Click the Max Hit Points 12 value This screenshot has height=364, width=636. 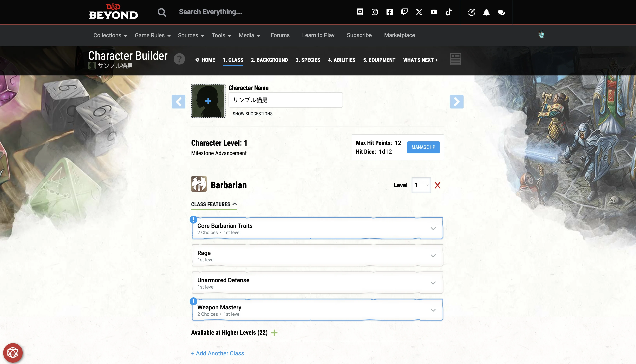pyautogui.click(x=398, y=143)
